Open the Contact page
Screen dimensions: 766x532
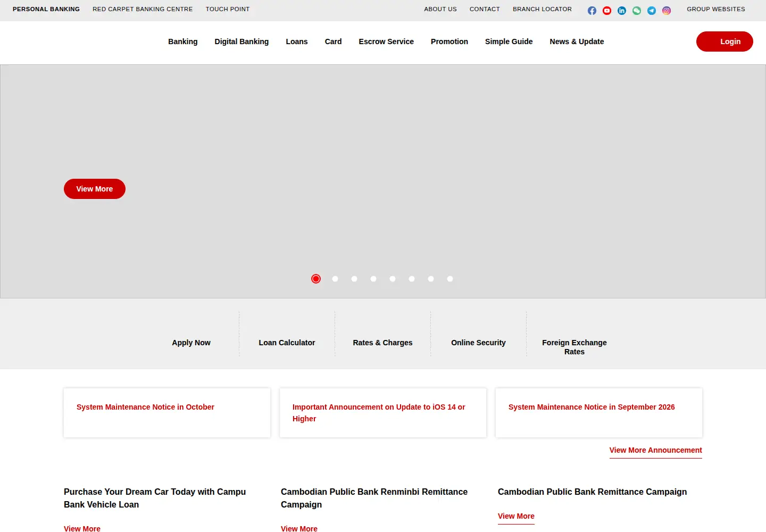click(x=485, y=9)
